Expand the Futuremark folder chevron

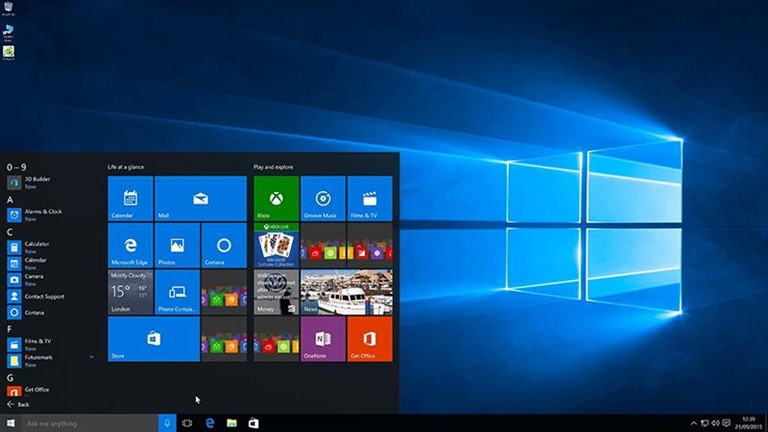pyautogui.click(x=92, y=357)
